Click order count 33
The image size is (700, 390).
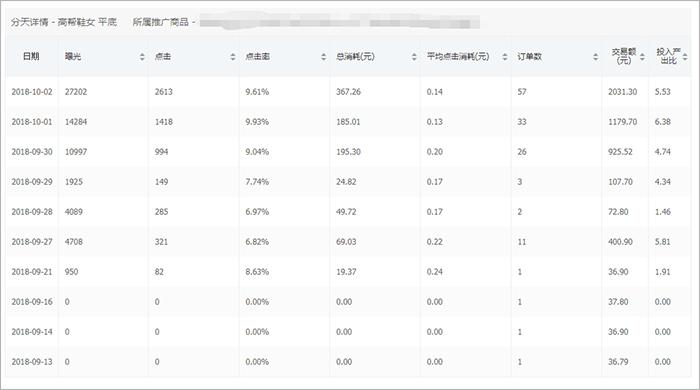tap(522, 122)
